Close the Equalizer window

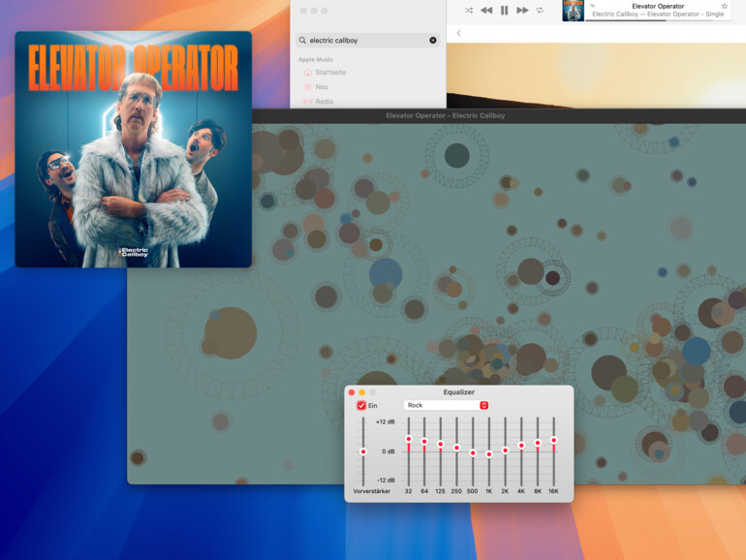352,392
